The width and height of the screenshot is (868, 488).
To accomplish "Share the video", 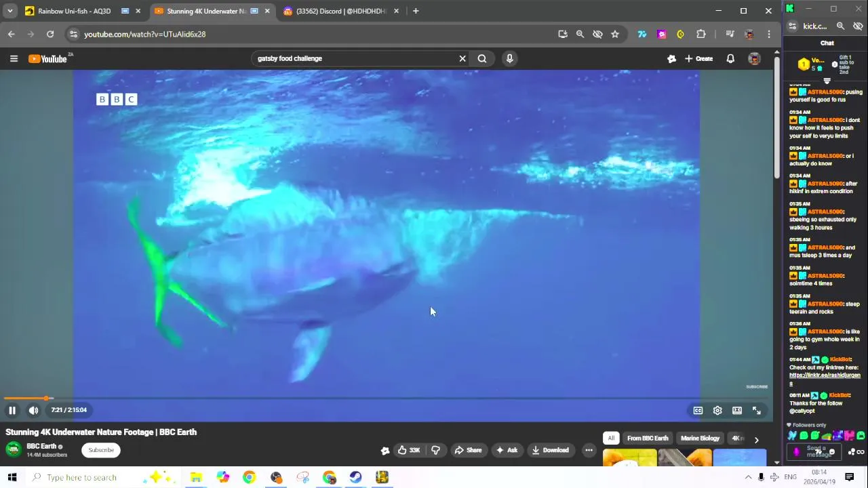I will (468, 450).
